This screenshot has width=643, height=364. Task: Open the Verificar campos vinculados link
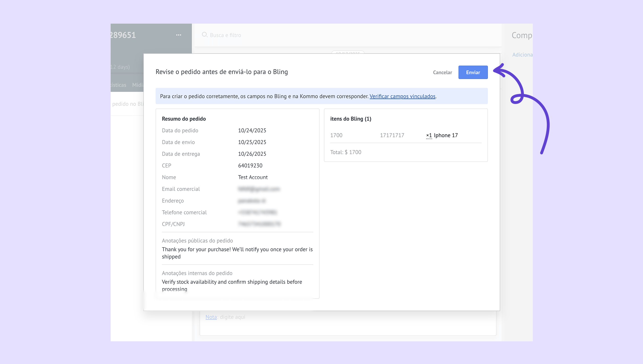402,96
